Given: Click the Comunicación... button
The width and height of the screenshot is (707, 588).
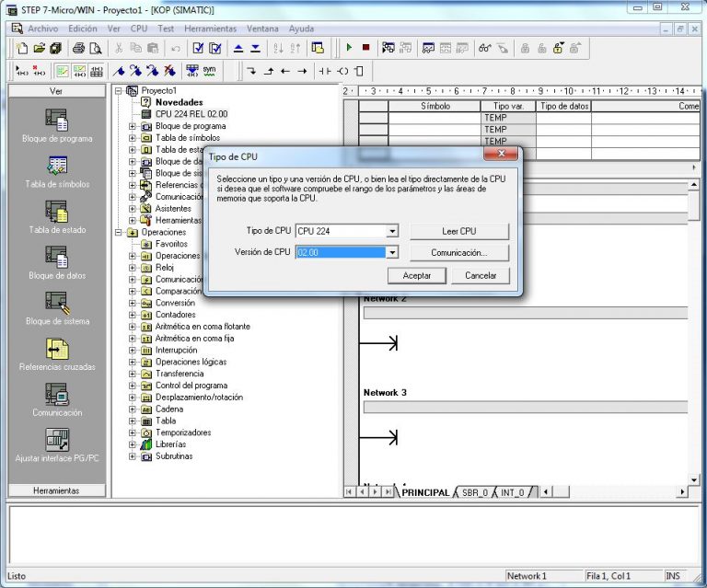Looking at the screenshot, I should click(x=459, y=253).
